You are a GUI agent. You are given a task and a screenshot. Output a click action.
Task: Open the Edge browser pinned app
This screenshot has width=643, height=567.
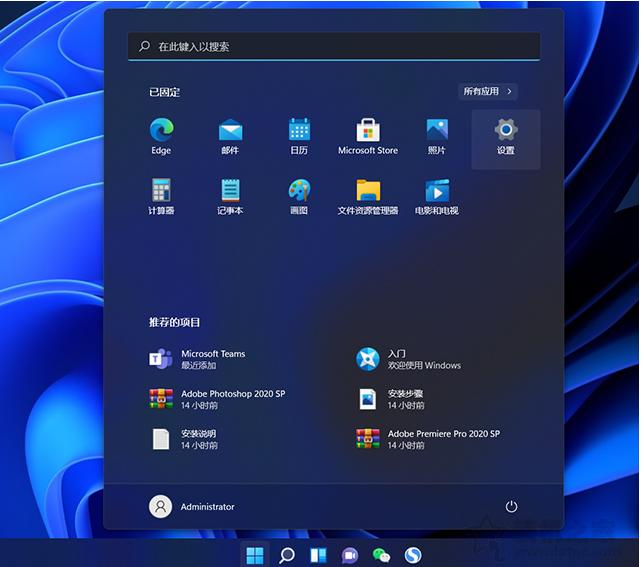(161, 137)
